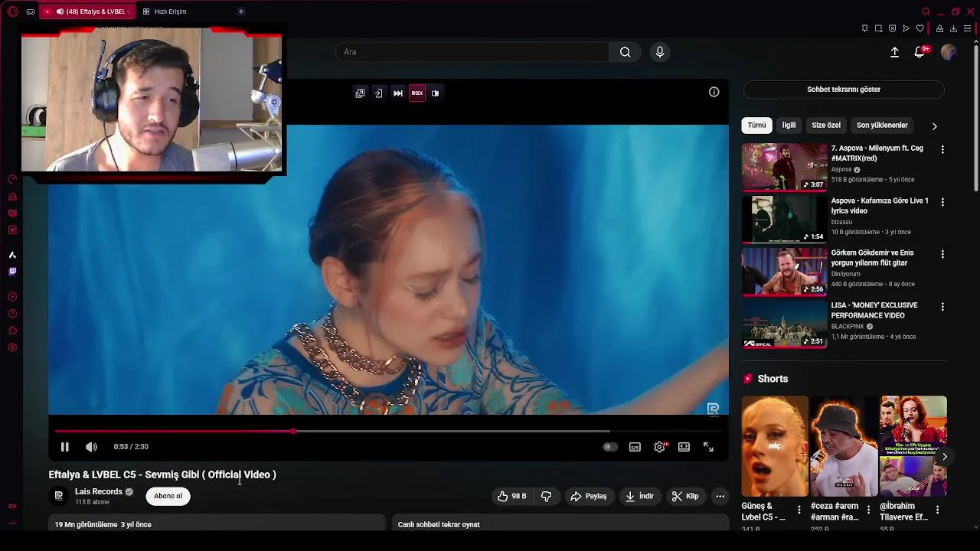Image resolution: width=980 pixels, height=551 pixels.
Task: Select the İlgili filter chip
Action: pyautogui.click(x=789, y=126)
